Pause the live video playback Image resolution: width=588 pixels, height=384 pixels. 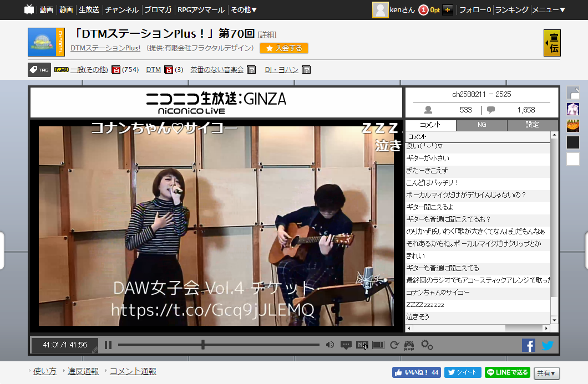[108, 345]
